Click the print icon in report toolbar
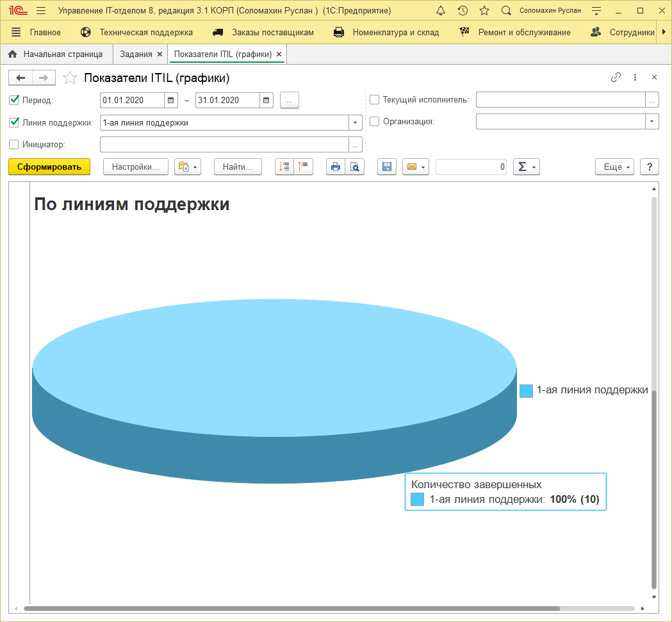Viewport: 672px width, 622px height. pyautogui.click(x=335, y=167)
